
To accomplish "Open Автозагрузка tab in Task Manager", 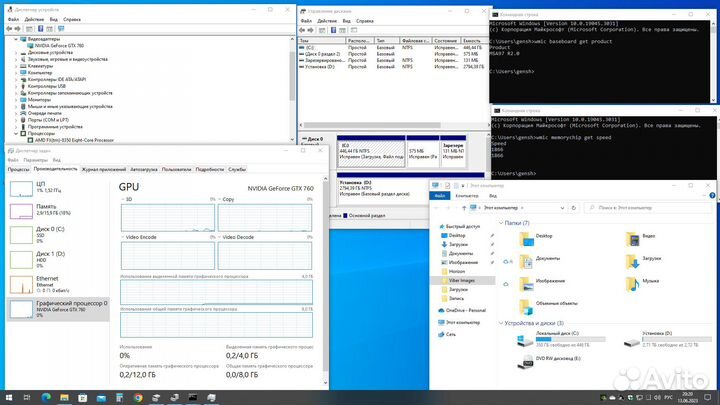I will 144,169.
